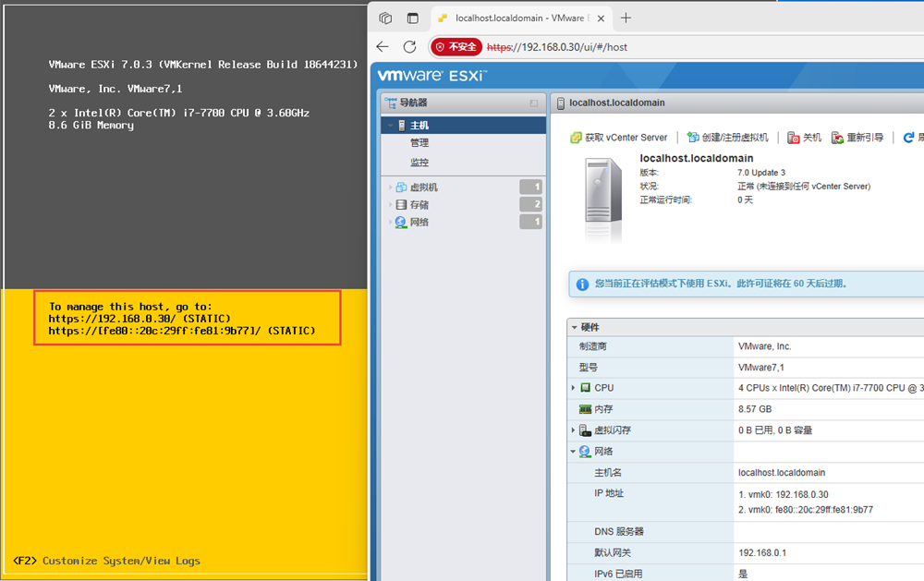Collapse the 网络 row in hardware table
The height and width of the screenshot is (581, 924).
pyautogui.click(x=574, y=452)
